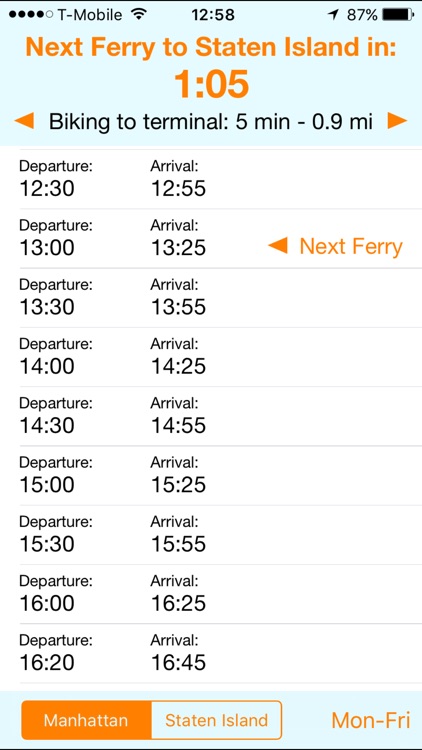
Task: Select the 16:00 departure row
Action: pos(211,595)
